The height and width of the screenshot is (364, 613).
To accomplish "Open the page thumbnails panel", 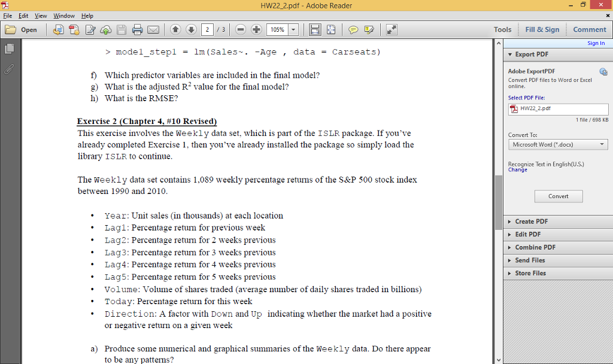I will 9,49.
